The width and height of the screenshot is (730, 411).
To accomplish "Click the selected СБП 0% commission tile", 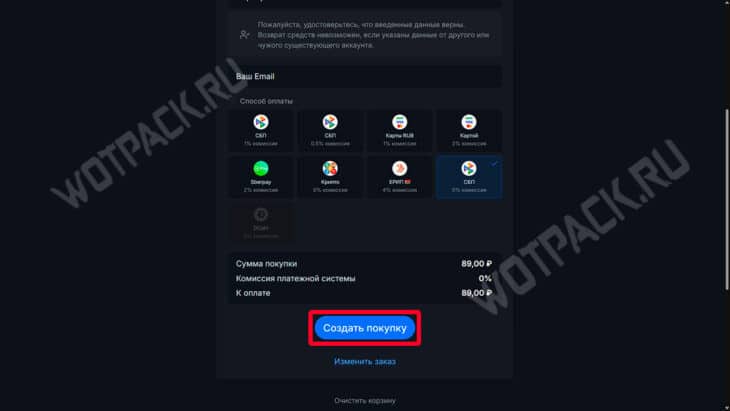I will coord(469,177).
